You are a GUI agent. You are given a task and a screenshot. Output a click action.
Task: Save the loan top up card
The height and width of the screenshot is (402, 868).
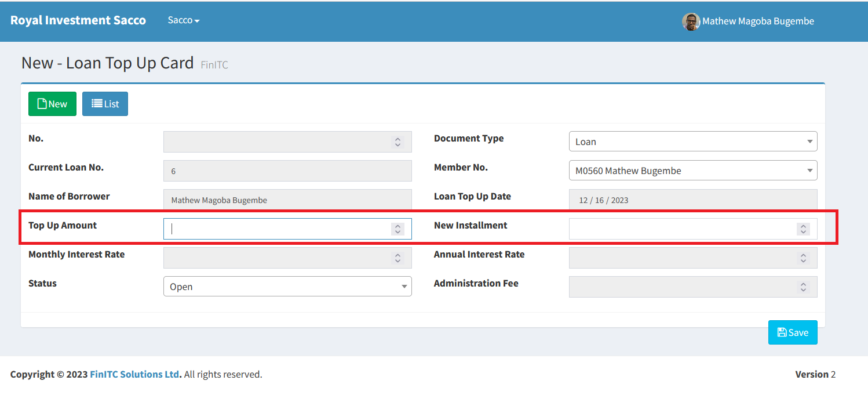click(x=792, y=332)
